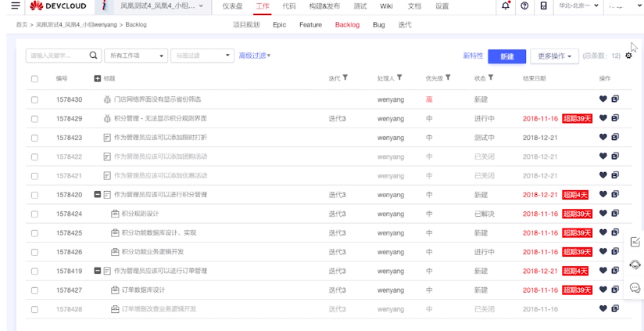Select checkbox of item 1578422
Screen dimensions: 644x331
[x=34, y=157]
